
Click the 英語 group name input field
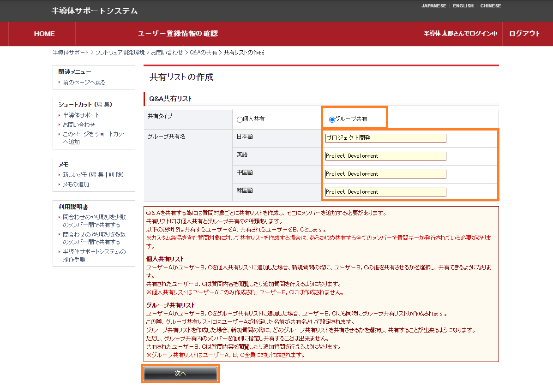point(385,156)
